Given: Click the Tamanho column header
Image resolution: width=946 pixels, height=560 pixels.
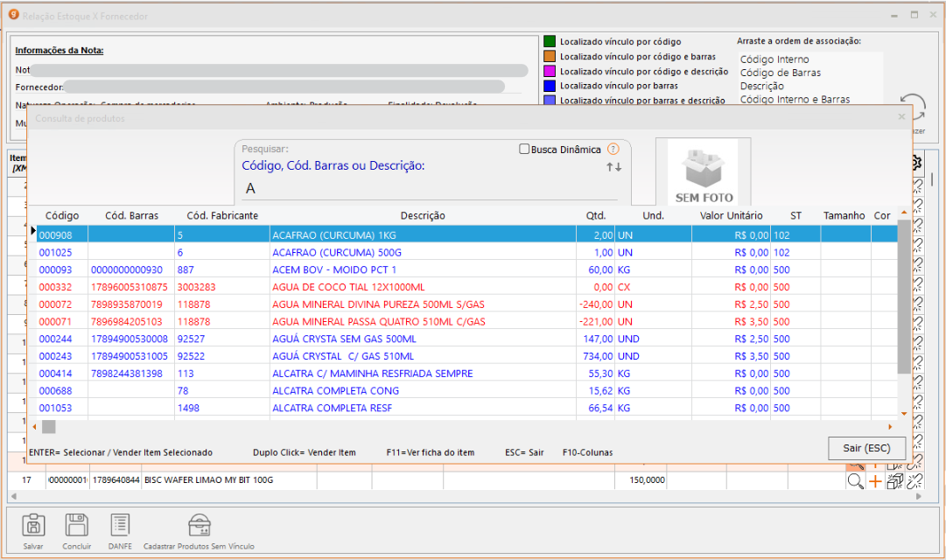Looking at the screenshot, I should [844, 215].
